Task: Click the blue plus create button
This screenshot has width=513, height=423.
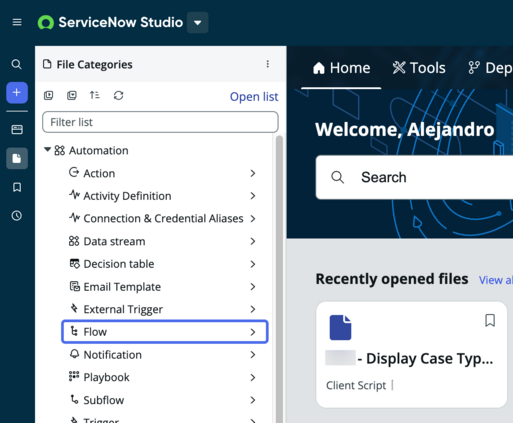Action: (17, 93)
